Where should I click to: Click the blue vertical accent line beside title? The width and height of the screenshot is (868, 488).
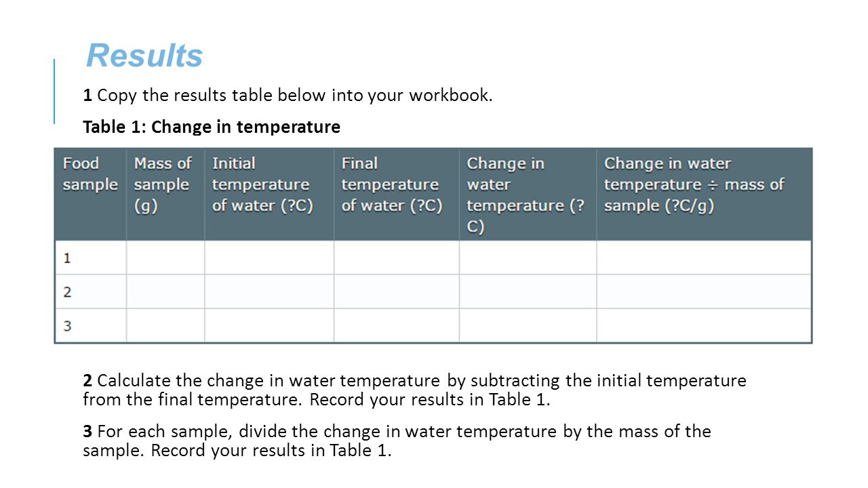pos(54,91)
